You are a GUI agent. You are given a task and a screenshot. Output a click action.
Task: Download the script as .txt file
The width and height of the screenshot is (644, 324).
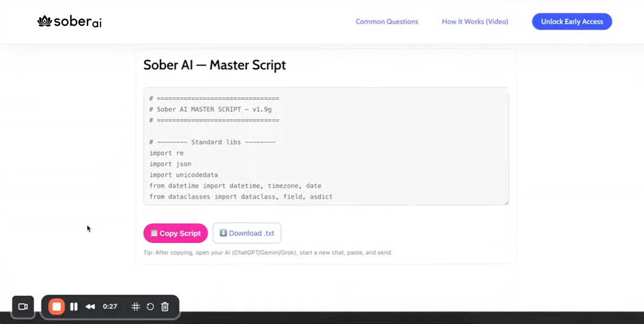coord(247,233)
